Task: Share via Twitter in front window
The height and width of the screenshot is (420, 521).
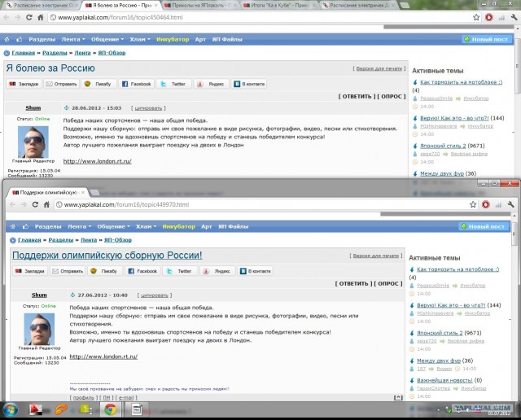Action: (x=180, y=271)
